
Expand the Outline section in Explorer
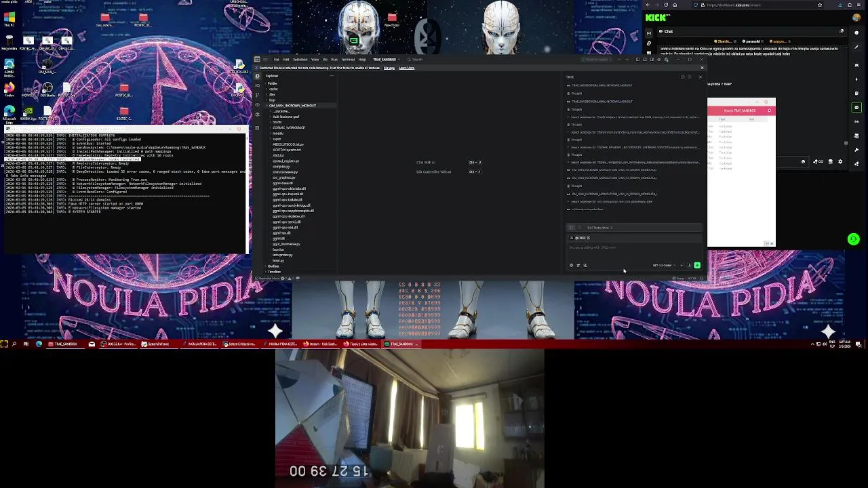273,266
